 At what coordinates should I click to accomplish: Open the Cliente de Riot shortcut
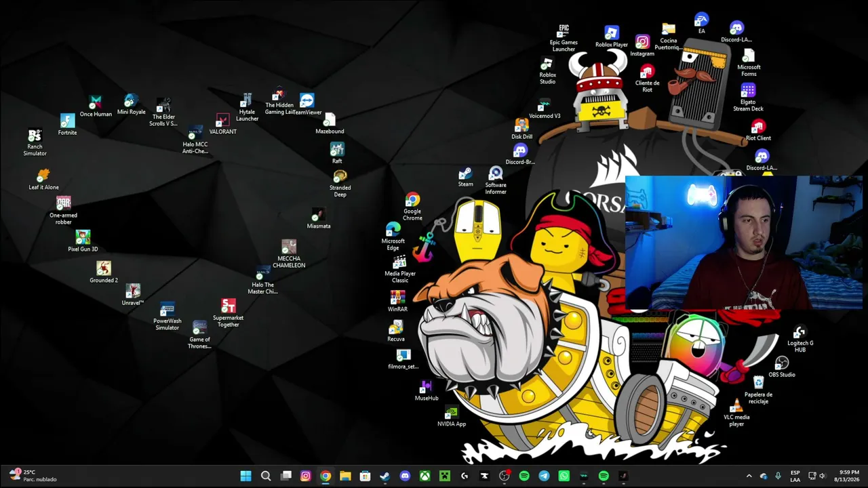(647, 79)
